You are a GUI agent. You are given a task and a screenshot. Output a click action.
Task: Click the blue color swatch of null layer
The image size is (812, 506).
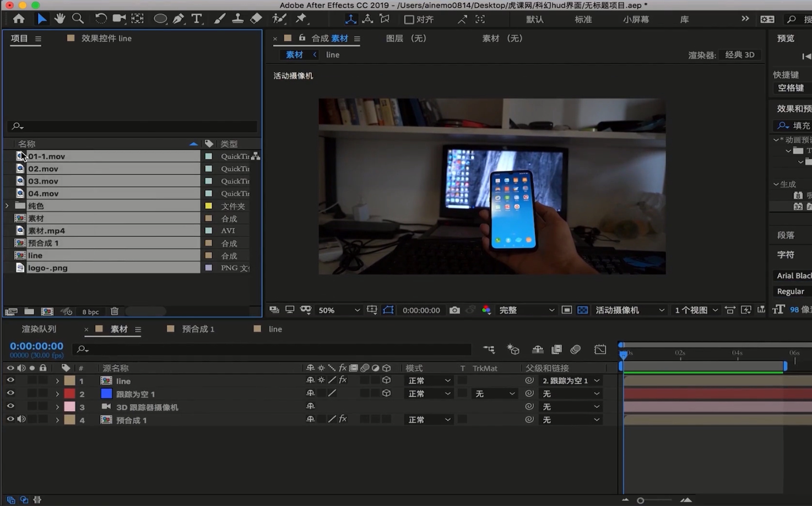point(106,394)
